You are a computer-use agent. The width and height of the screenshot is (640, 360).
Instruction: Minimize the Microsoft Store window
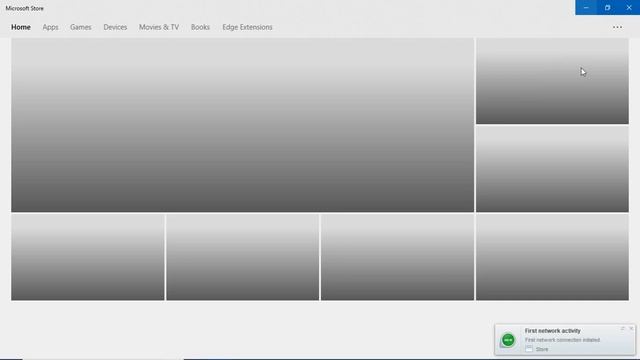[x=586, y=7]
